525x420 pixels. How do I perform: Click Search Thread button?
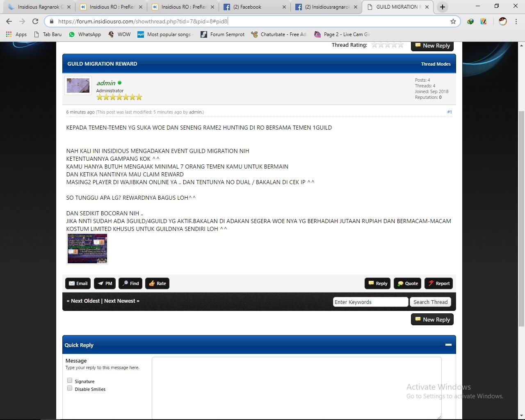(x=430, y=302)
